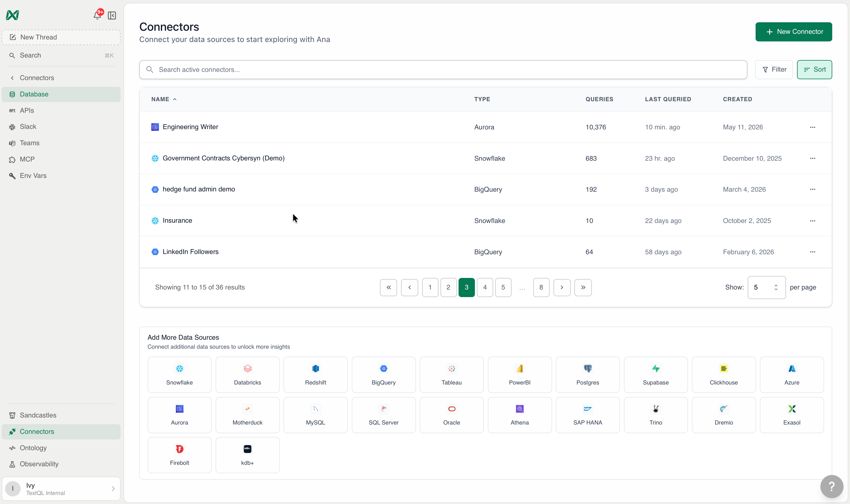Jump to the last page button

[583, 287]
